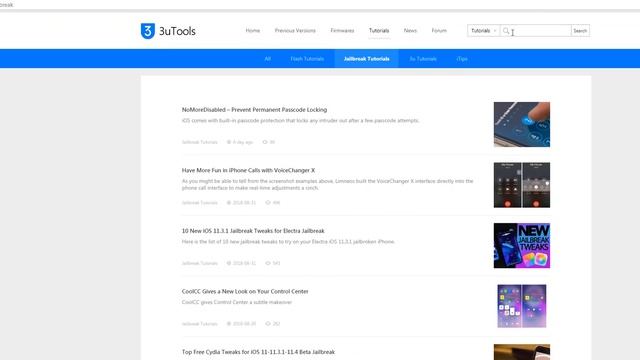Click the VoiceChanger X article description text
Viewport: 640px width, 360px height.
(327, 184)
